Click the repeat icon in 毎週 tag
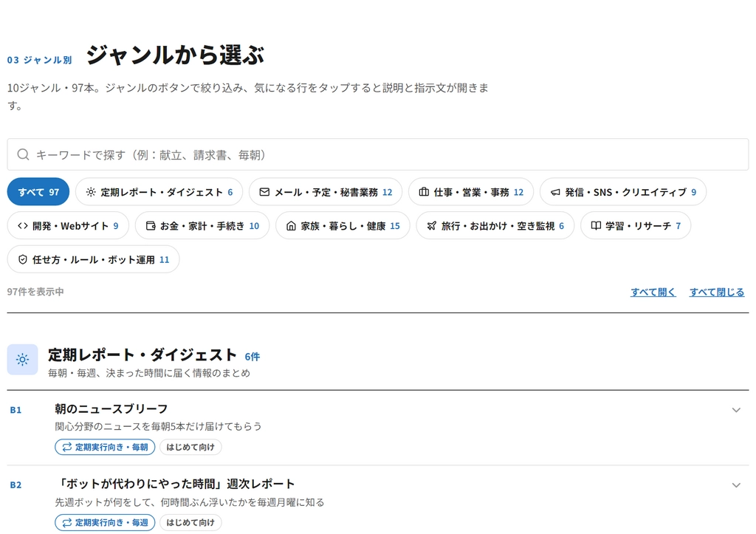The image size is (756, 534). click(x=67, y=522)
